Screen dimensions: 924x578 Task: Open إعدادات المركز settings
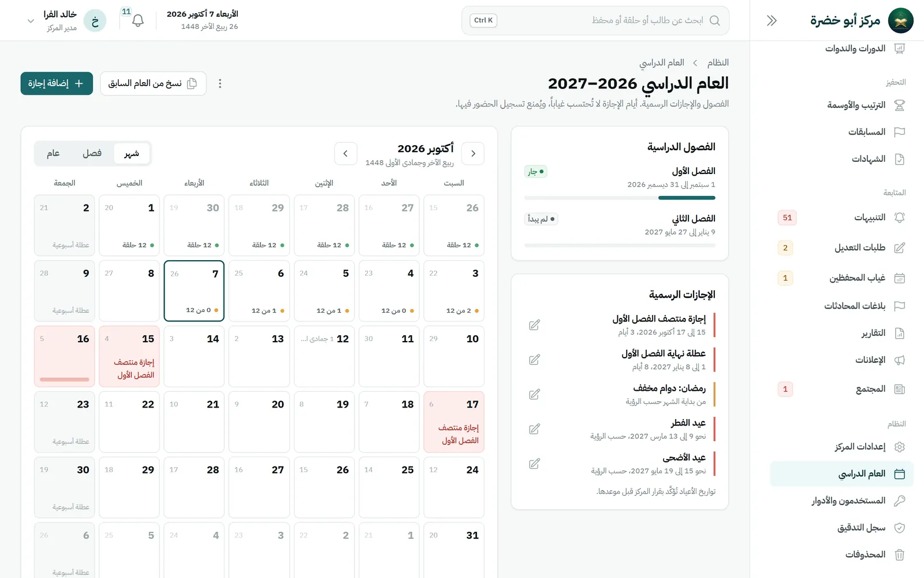click(x=842, y=447)
